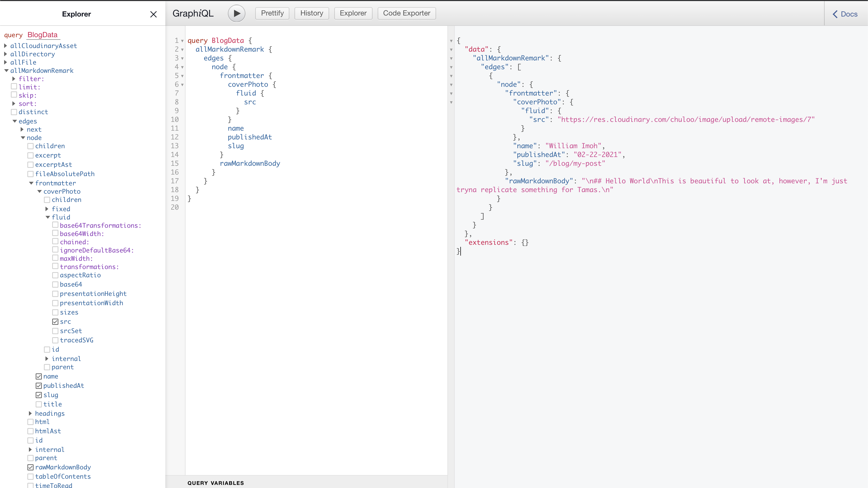Screen dimensions: 868x488
Task: Switch to the Explorer tab in the toolbar
Action: coord(353,13)
